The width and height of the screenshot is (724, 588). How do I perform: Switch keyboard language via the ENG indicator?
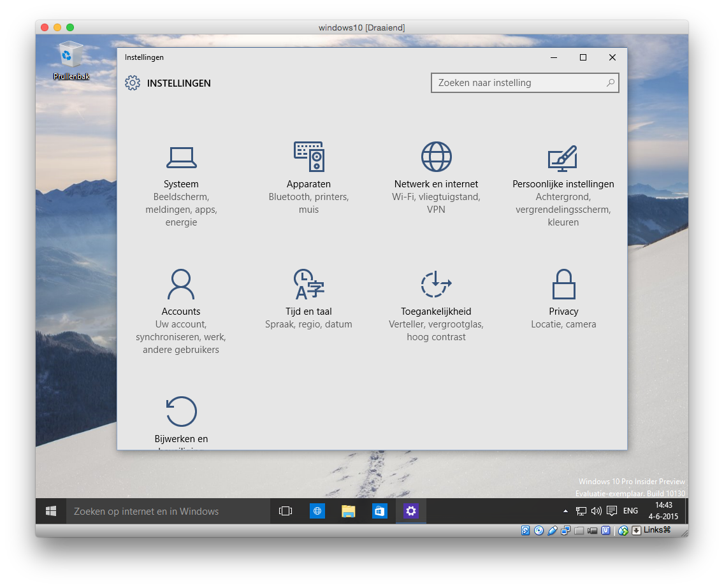(x=630, y=511)
